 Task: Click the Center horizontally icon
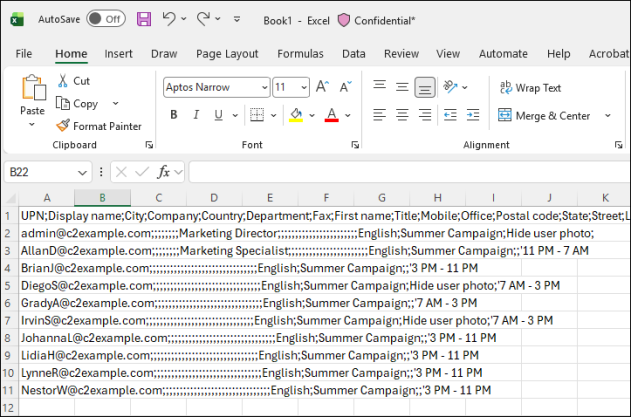coord(402,115)
